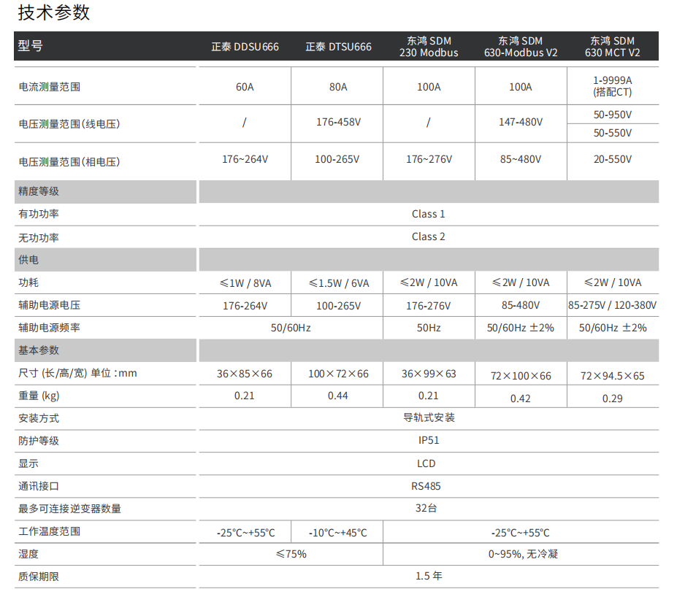
Task: Click the 技术参数 page title
Action: (x=54, y=12)
